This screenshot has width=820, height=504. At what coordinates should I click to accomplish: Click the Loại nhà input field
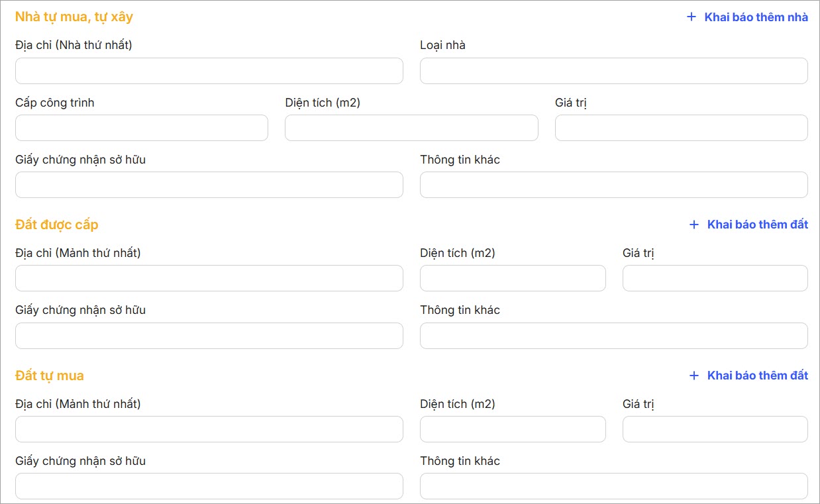(613, 71)
